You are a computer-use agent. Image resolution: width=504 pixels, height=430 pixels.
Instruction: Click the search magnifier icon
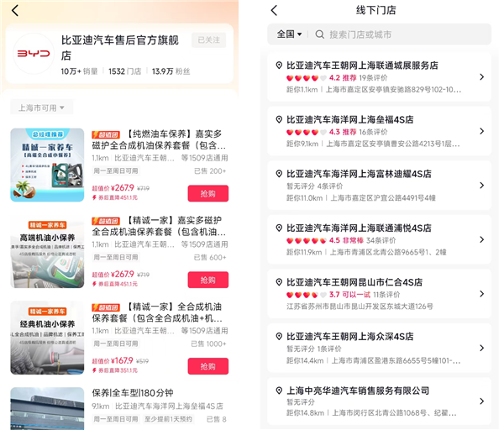pos(319,34)
